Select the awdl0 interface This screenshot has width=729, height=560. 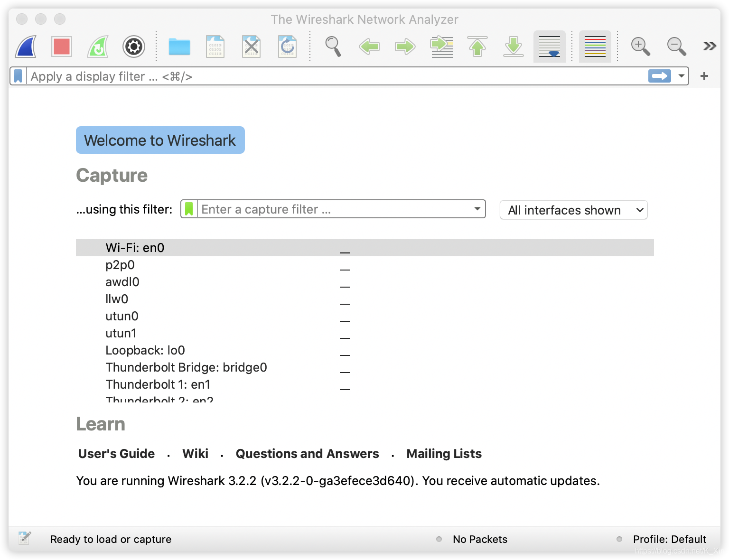click(x=365, y=282)
